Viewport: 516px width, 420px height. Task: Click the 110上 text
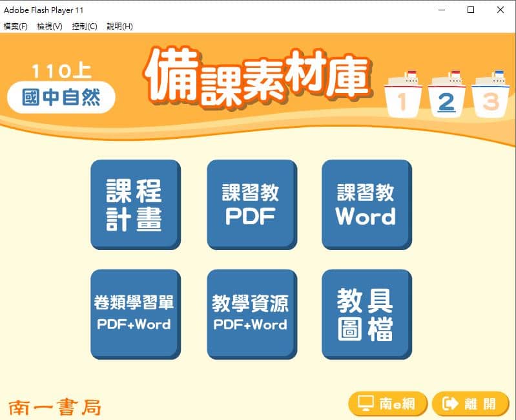[x=61, y=71]
